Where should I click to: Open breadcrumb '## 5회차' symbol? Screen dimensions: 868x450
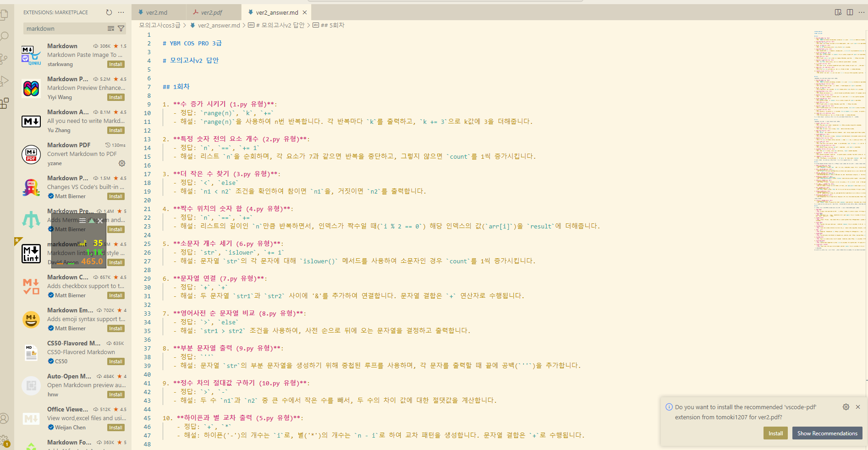pyautogui.click(x=329, y=25)
